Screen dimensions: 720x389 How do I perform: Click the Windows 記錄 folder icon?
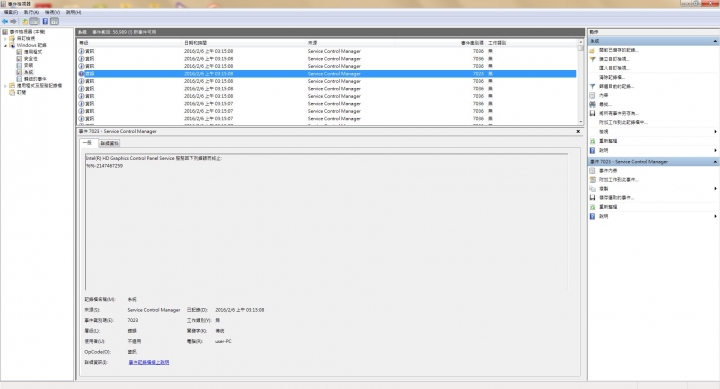[12, 45]
